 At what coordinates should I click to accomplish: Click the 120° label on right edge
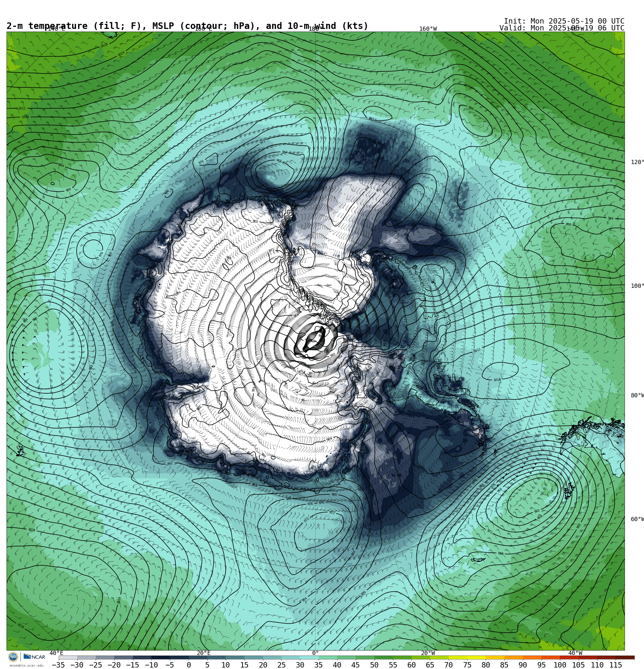pos(637,162)
